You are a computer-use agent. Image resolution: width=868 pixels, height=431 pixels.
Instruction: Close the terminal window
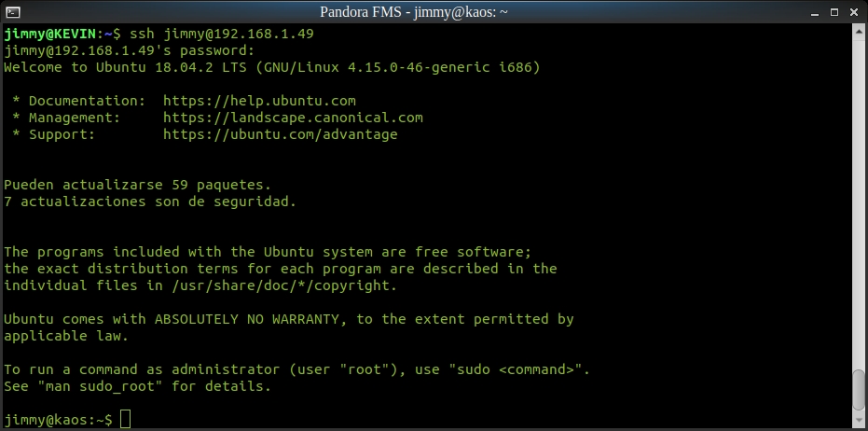tap(855, 11)
